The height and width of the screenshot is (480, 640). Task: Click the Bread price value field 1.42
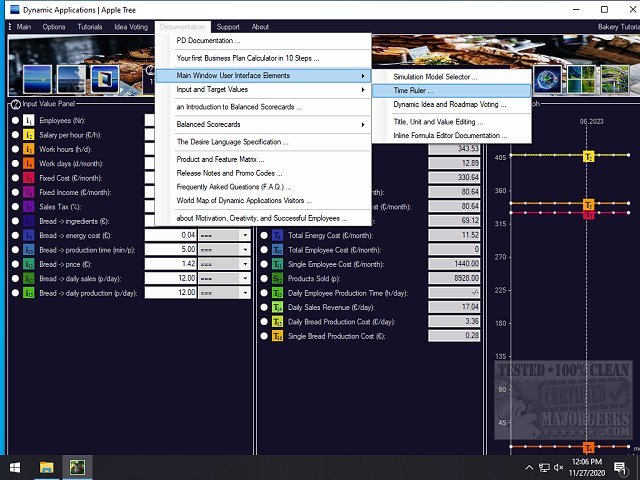click(171, 264)
